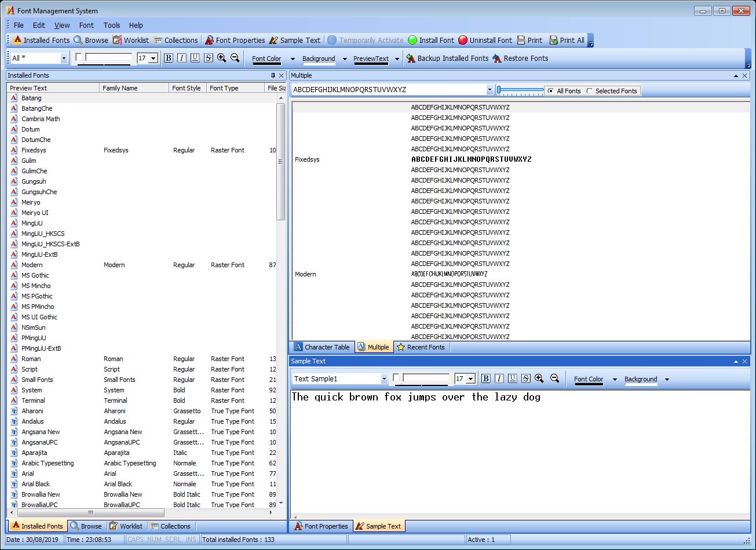Select the Arial Black font row
The width and height of the screenshot is (756, 550).
point(142,484)
